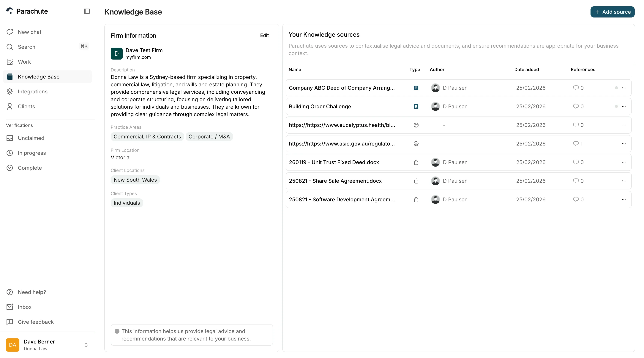644x358 pixels.
Task: Switch to the Knowledge Base section
Action: 39,77
